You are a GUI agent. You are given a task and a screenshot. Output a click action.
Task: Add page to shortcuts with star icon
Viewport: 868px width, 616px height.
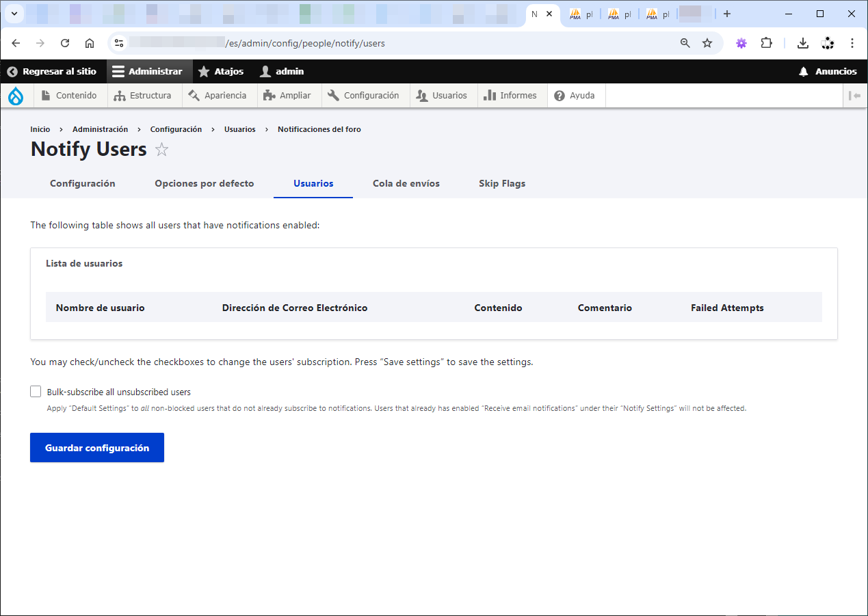pos(161,150)
